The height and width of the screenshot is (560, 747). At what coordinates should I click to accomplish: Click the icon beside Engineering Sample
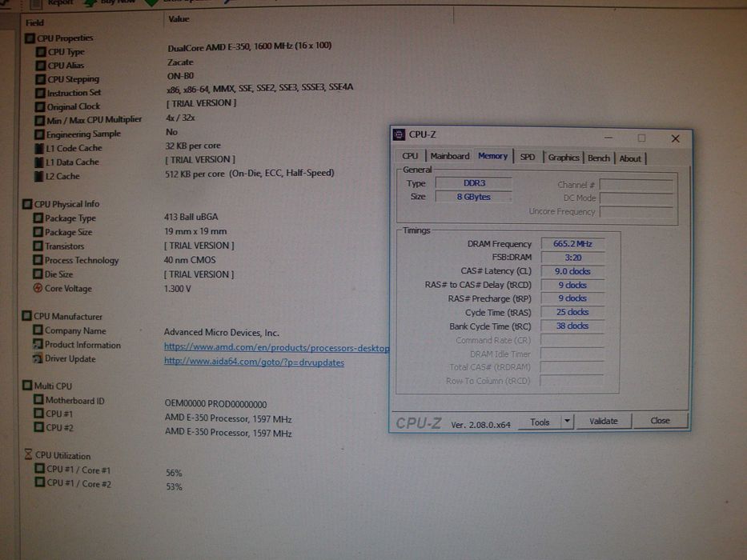pos(40,134)
